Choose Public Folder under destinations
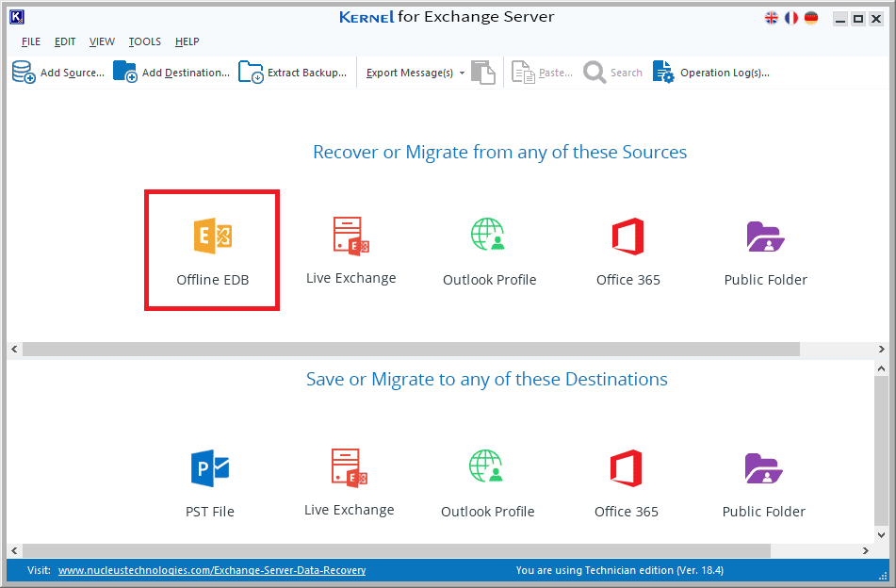The width and height of the screenshot is (896, 588). point(764,484)
